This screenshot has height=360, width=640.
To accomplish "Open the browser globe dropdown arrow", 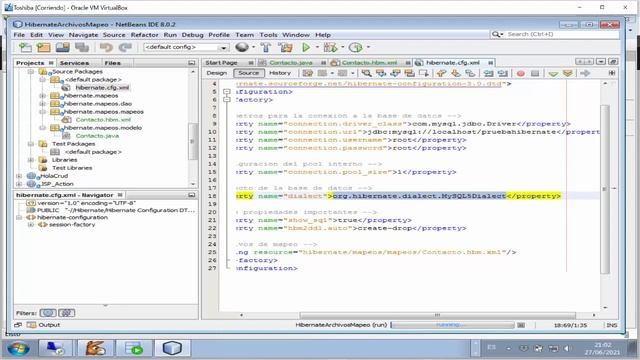I will click(253, 47).
